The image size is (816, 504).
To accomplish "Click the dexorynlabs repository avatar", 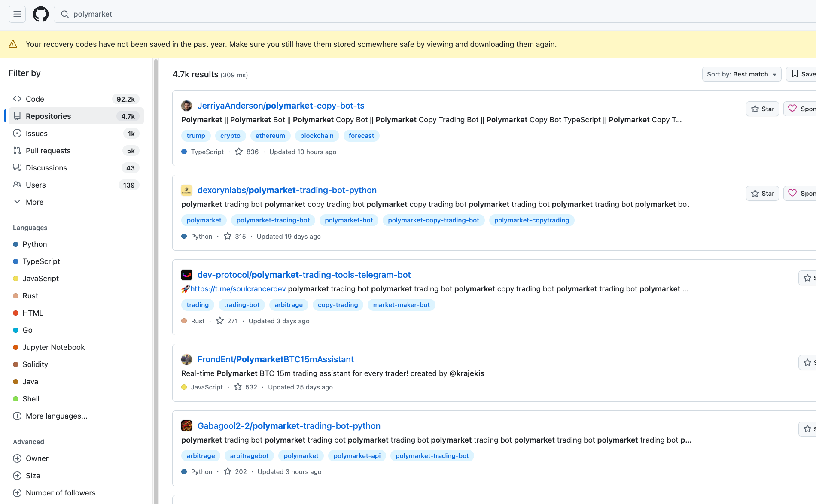I will [186, 190].
